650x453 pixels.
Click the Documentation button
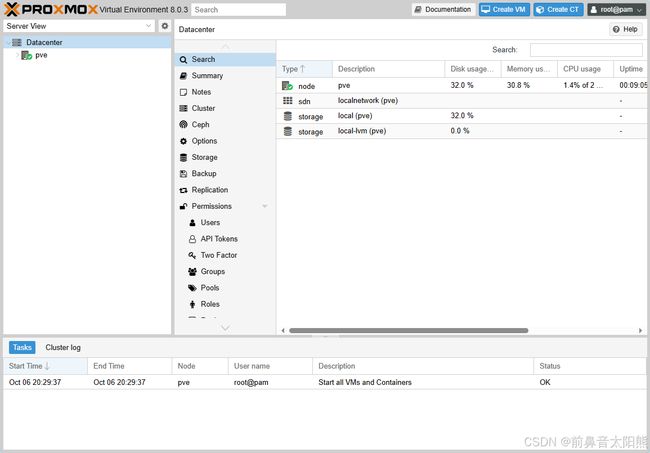(x=444, y=9)
